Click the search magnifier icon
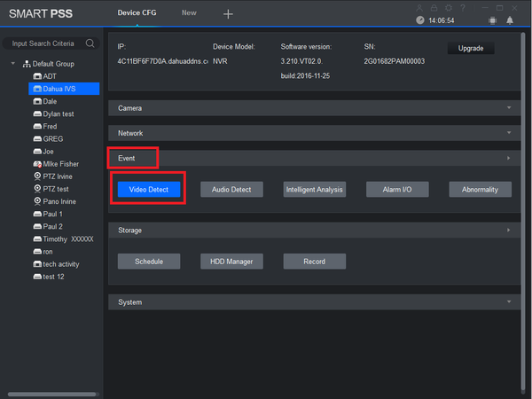532x399 pixels. pos(90,43)
